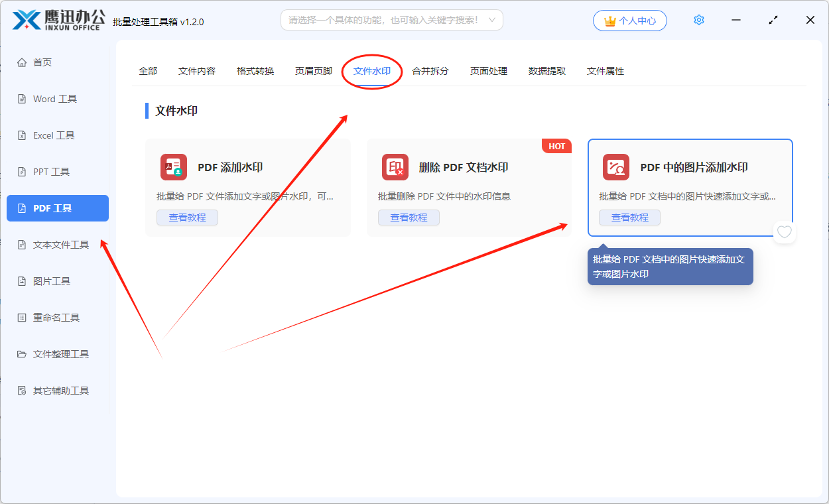Open PPT 工具 in the sidebar
Screen dimensions: 829x504
58,172
